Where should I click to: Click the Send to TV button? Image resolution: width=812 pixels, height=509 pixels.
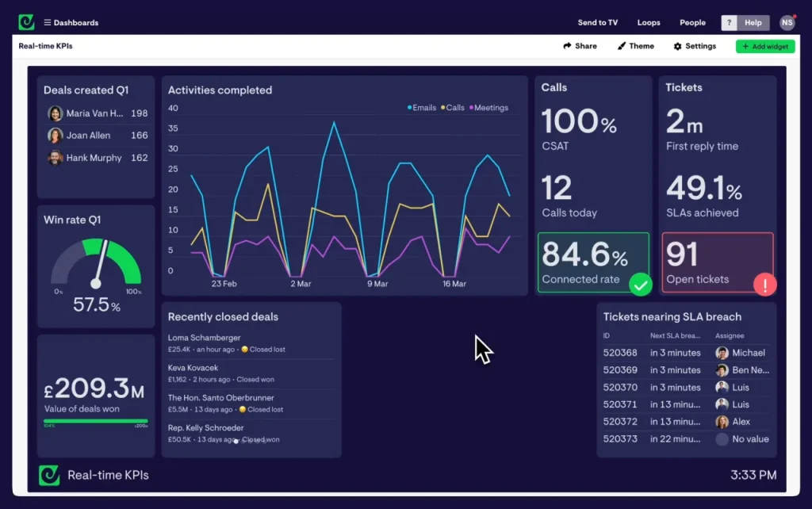click(598, 22)
